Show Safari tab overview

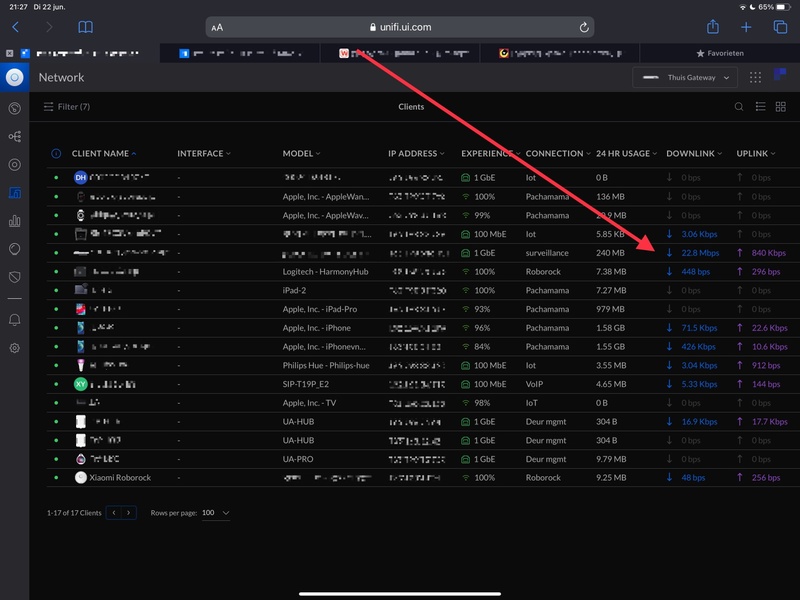[x=780, y=27]
